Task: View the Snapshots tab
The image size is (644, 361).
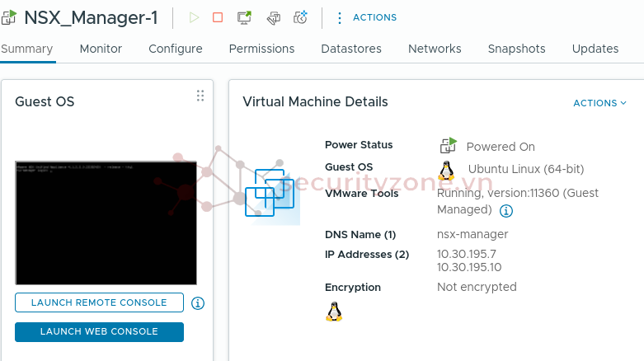Action: coord(516,49)
